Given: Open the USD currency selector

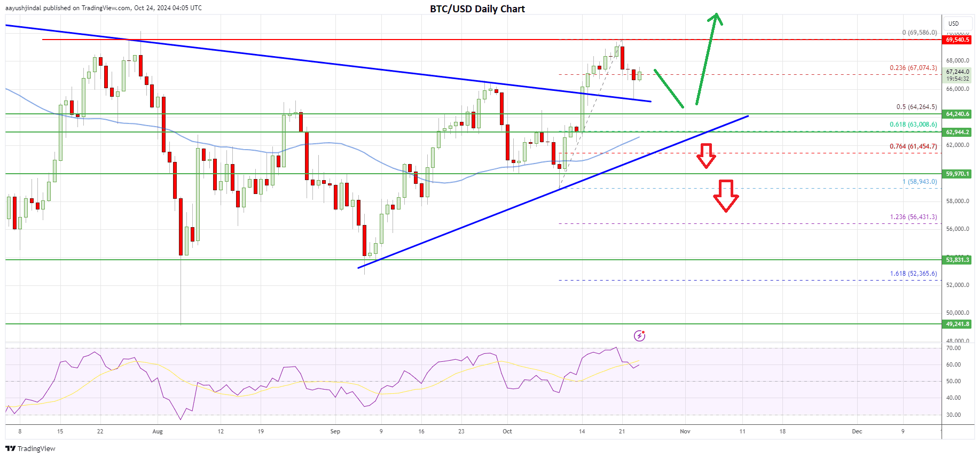Looking at the screenshot, I should tap(959, 24).
